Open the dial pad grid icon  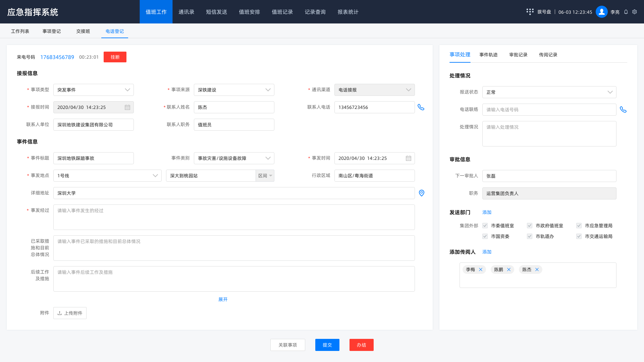530,12
